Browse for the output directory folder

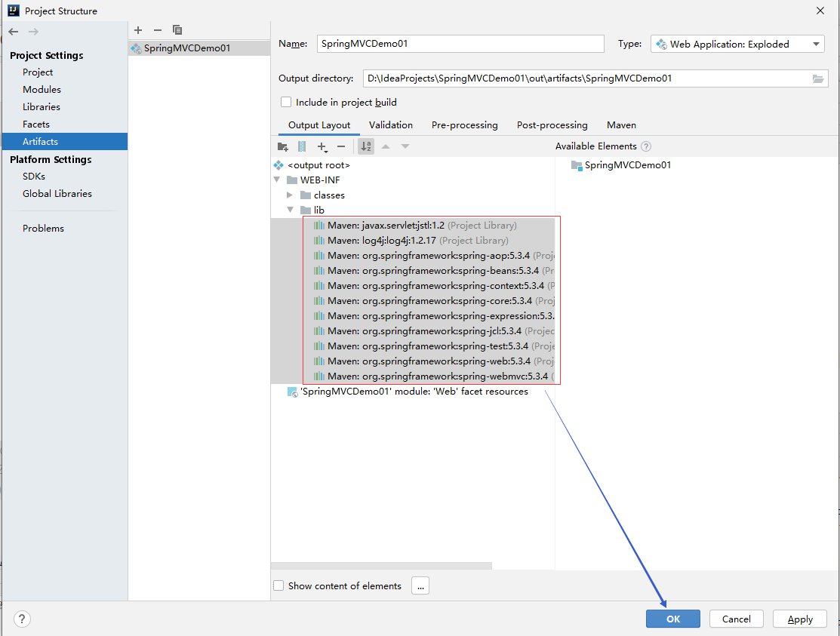tap(818, 78)
